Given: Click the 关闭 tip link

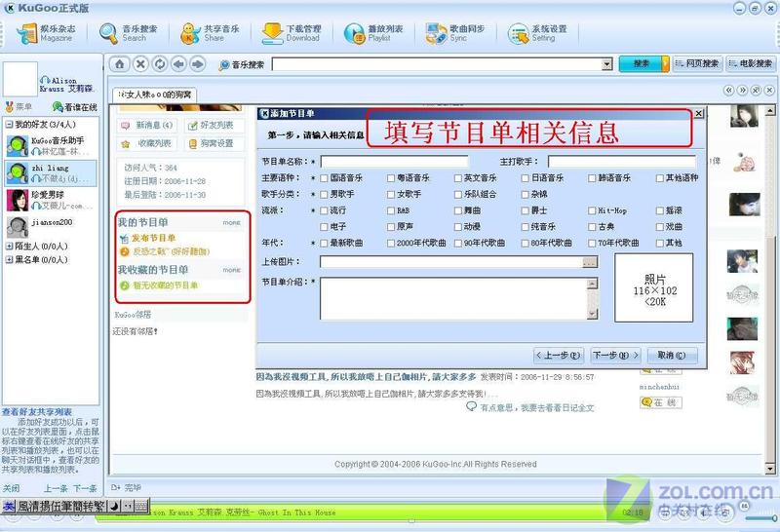Looking at the screenshot, I should coord(11,488).
